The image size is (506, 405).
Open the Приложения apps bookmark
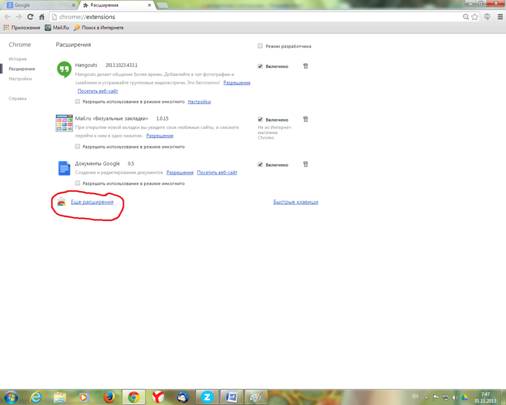click(x=22, y=28)
